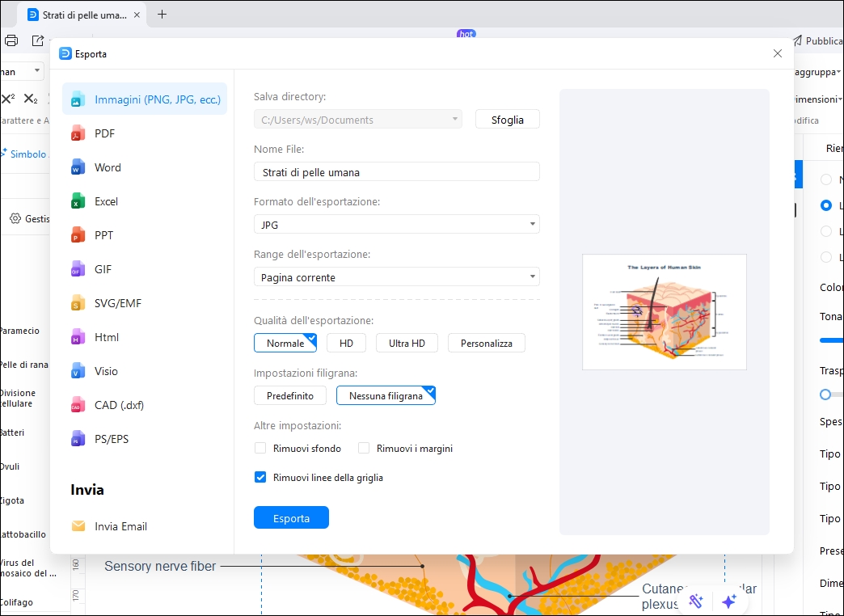Click the print icon in the toolbar
The height and width of the screenshot is (616, 844).
click(11, 40)
